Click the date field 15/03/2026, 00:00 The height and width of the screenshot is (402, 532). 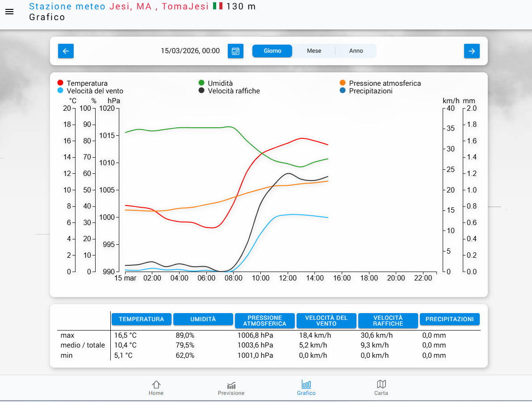click(190, 51)
